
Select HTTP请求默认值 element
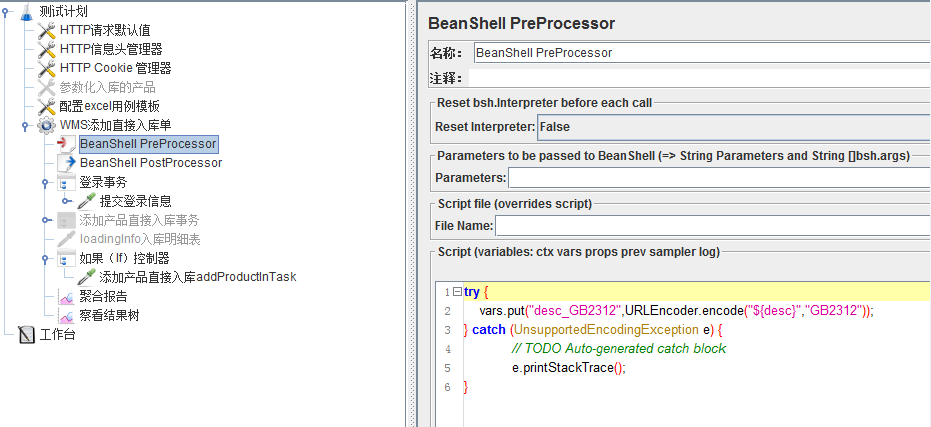point(105,30)
